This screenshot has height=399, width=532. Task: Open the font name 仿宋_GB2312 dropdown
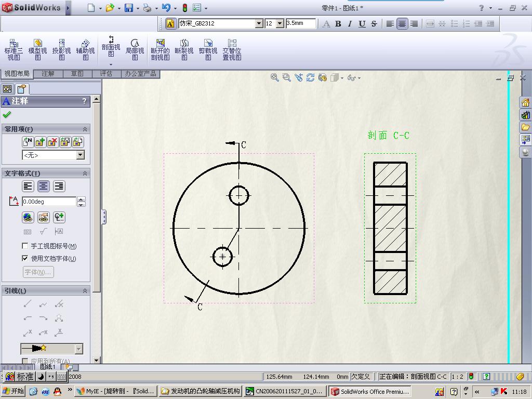(259, 23)
